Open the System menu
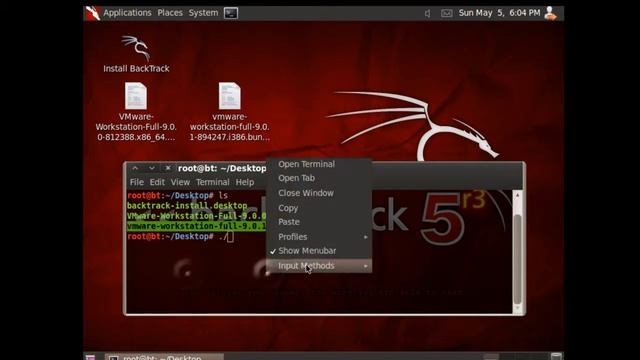The height and width of the screenshot is (360, 640). pos(203,13)
